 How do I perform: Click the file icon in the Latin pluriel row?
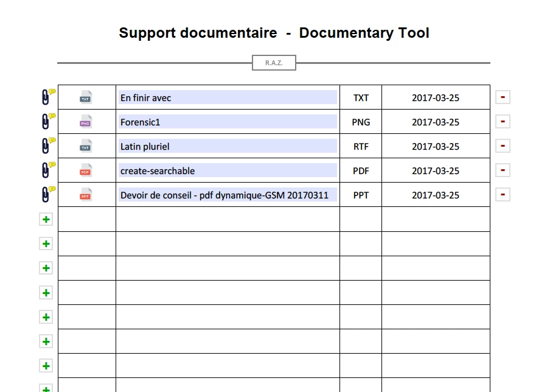[86, 146]
